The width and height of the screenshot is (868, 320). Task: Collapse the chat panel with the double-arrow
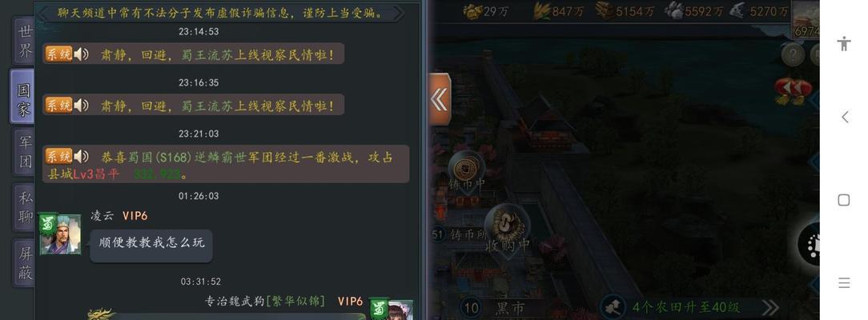440,100
